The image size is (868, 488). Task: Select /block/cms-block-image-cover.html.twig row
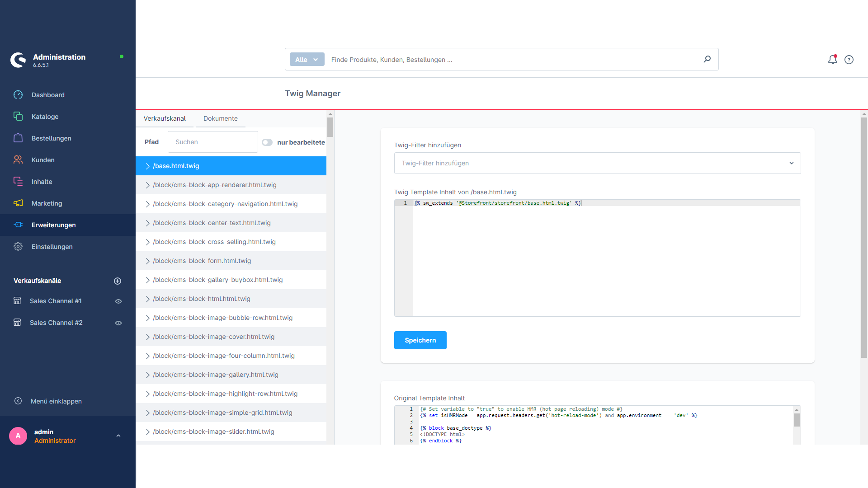231,337
